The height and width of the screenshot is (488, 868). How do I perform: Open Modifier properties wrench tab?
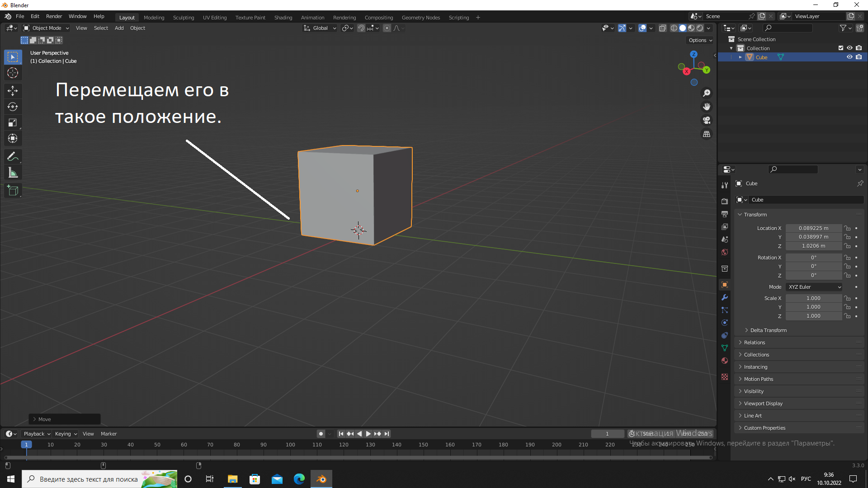[x=725, y=297]
